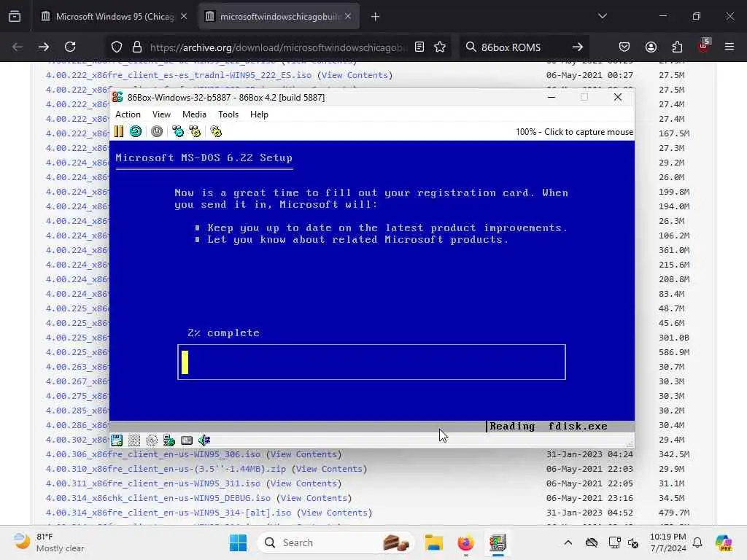747x560 pixels.
Task: Reload the archive.org page
Action: point(70,47)
